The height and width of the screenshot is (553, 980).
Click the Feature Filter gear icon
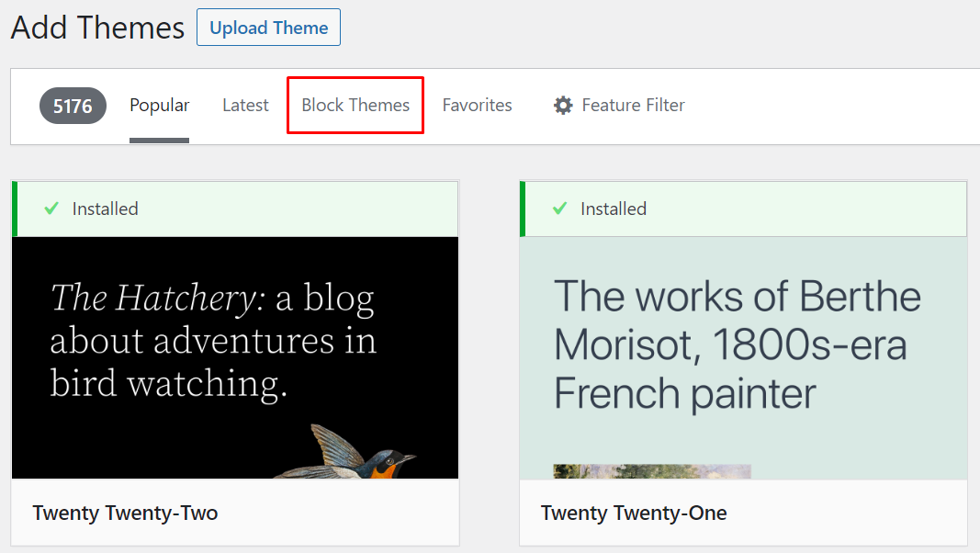[x=563, y=105]
